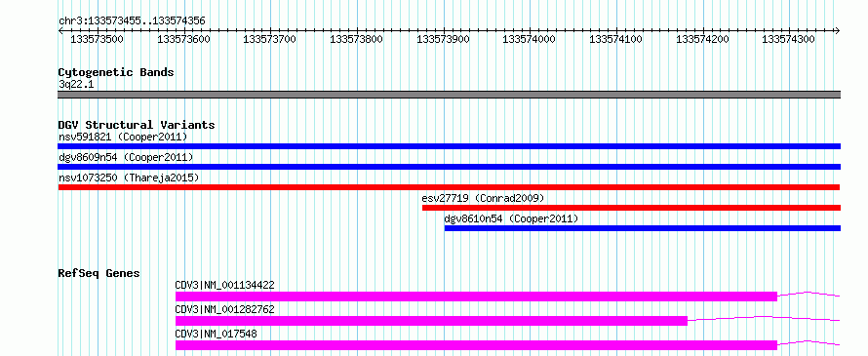868x356 pixels.
Task: Click the left arrow of the ruler
Action: click(x=60, y=30)
